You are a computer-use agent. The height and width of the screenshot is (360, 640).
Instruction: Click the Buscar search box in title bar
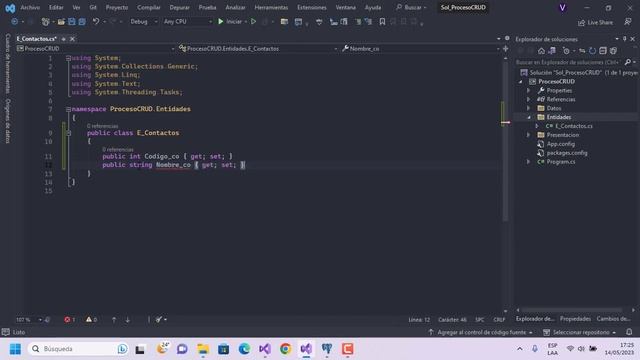[411, 8]
